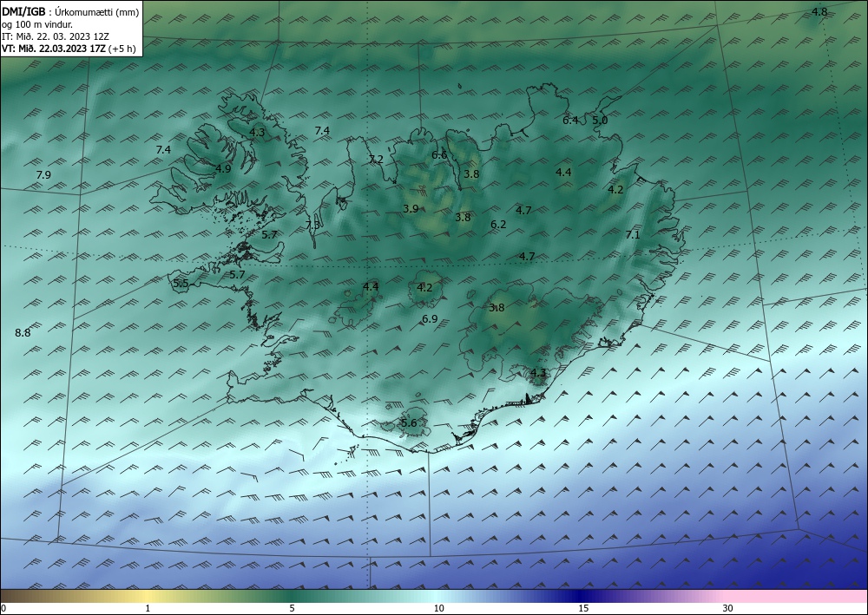Click the "DMI/IGB : Úrkomumætti (mm)" title line
Screen dimensions: 868x615
point(71,11)
